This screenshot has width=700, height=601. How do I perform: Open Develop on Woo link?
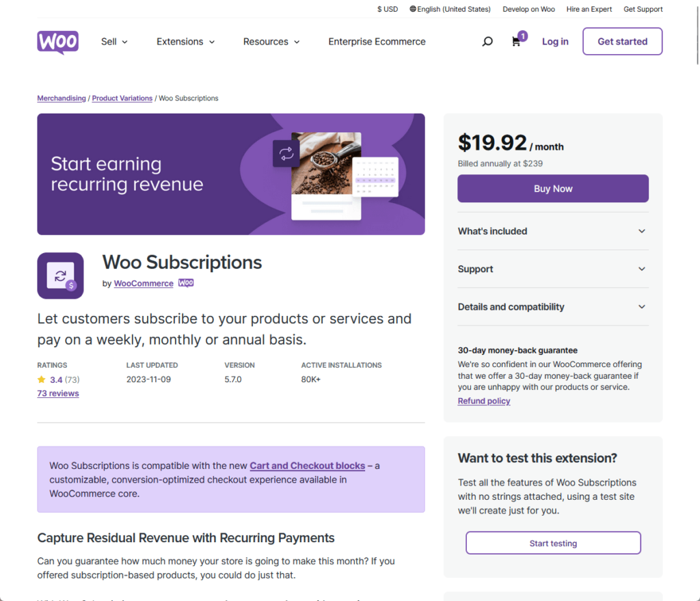tap(528, 9)
